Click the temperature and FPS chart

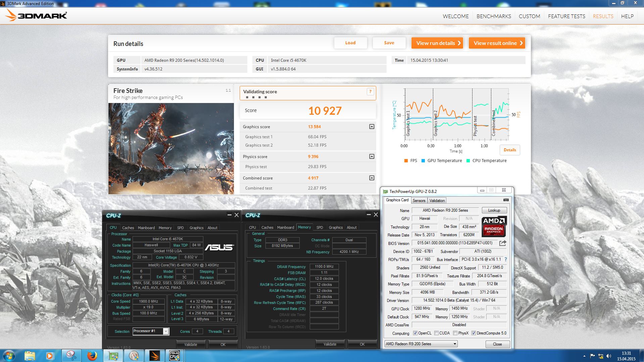click(x=457, y=114)
